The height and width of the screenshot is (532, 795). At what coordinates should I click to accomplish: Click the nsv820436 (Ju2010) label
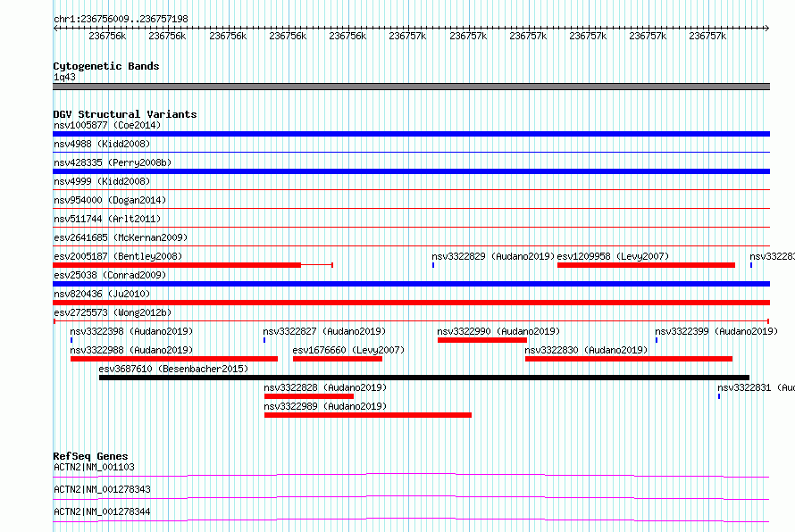[x=102, y=294]
